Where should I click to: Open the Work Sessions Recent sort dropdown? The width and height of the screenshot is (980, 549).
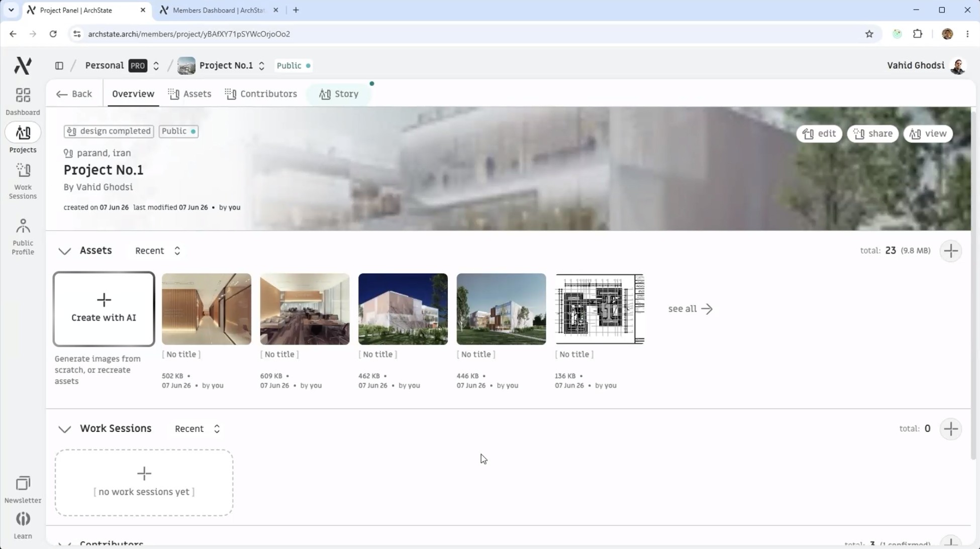point(198,428)
